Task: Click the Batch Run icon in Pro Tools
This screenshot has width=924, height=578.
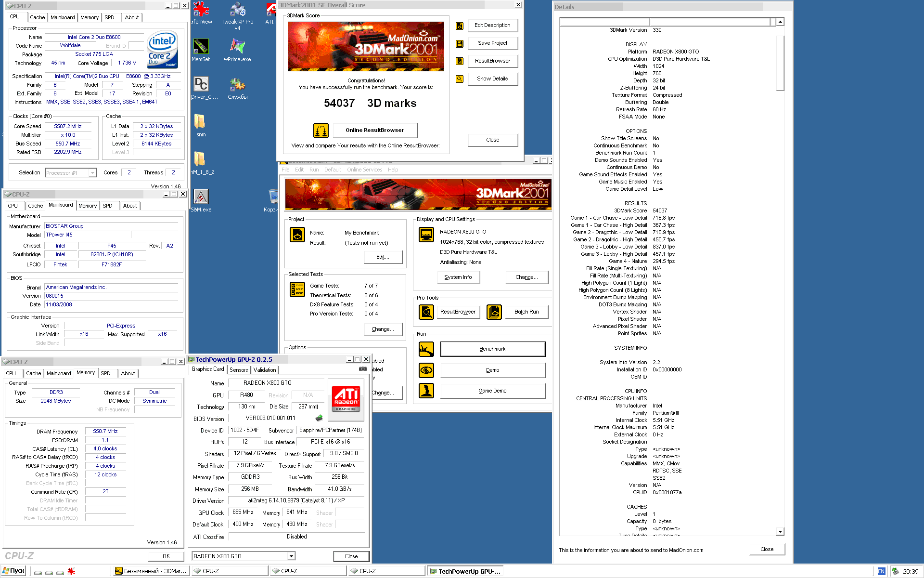Action: point(494,312)
